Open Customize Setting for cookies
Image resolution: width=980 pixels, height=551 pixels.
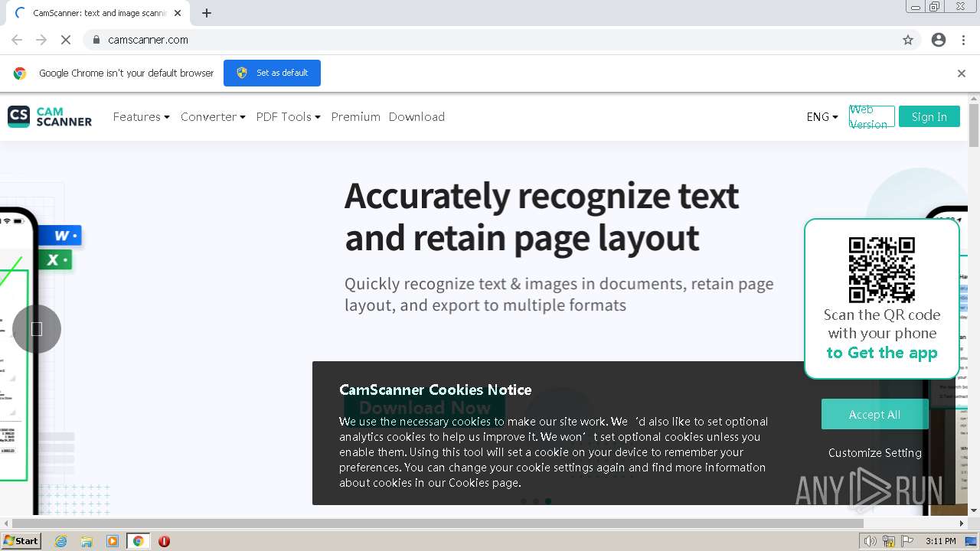(874, 452)
